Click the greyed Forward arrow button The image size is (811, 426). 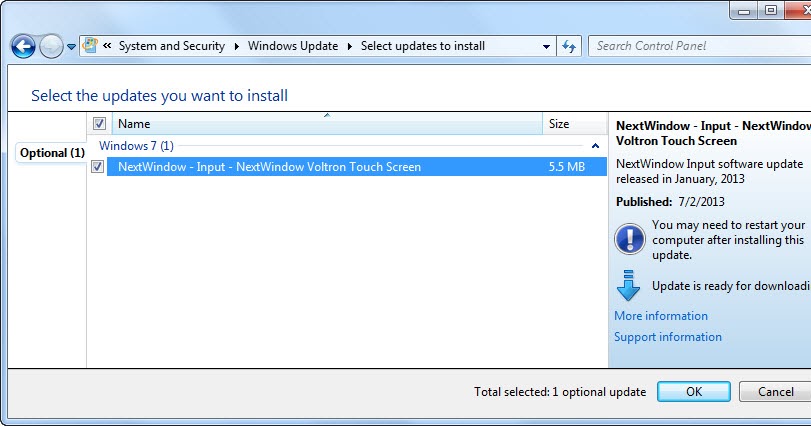tap(51, 47)
